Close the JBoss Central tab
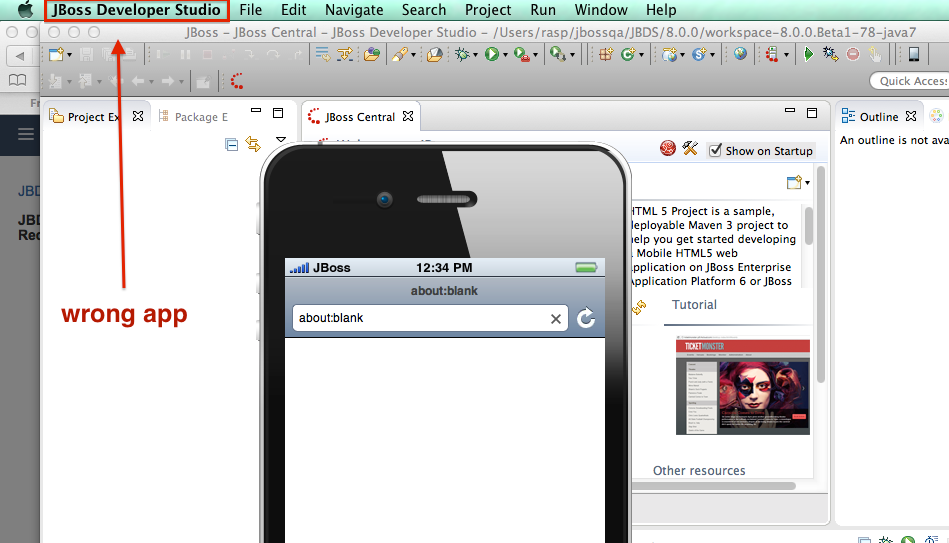Viewport: 949px width, 543px height. click(x=408, y=116)
